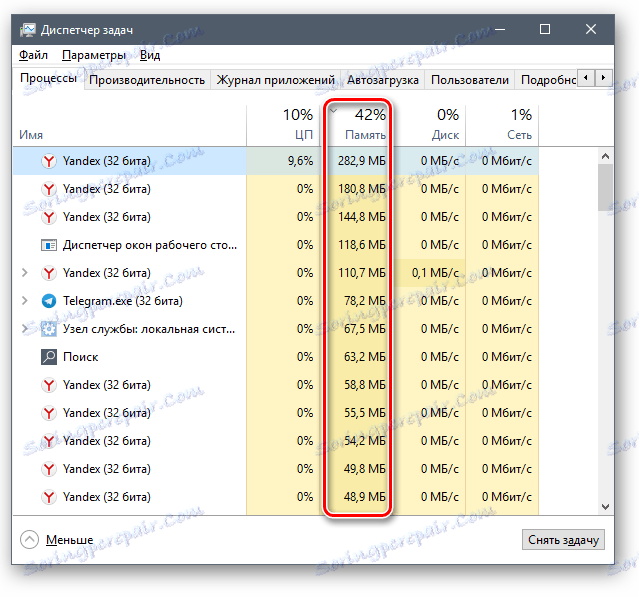Click Yandex icon in the 54,2 МБ row

click(x=49, y=441)
